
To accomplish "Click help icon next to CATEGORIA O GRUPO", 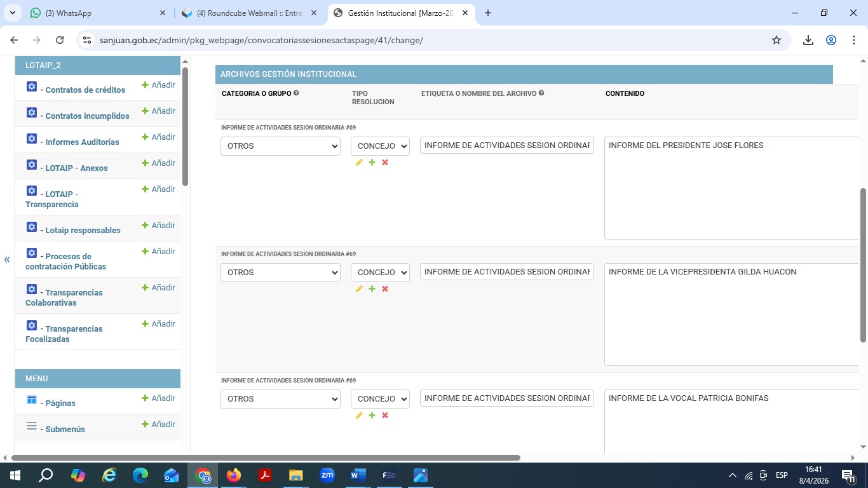I will 296,93.
